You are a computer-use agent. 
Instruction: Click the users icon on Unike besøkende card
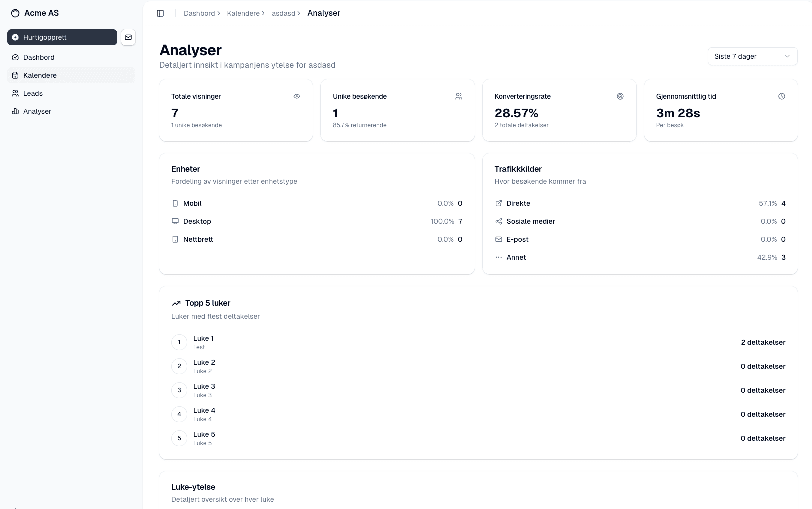point(458,96)
